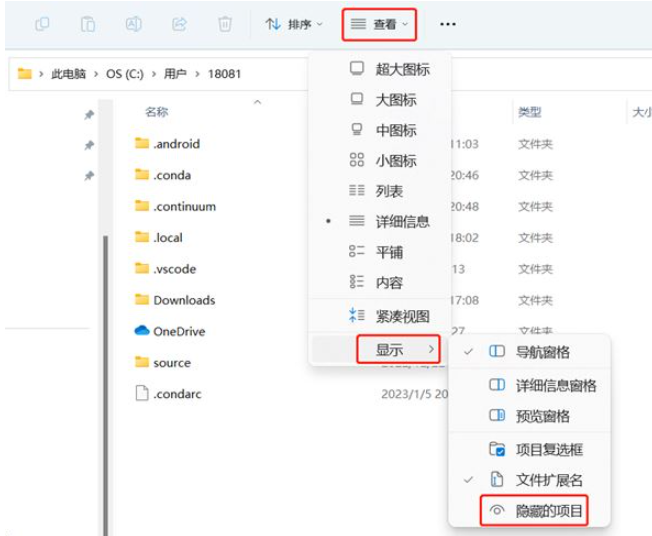Click the second pin icon in sidebar

coord(89,145)
